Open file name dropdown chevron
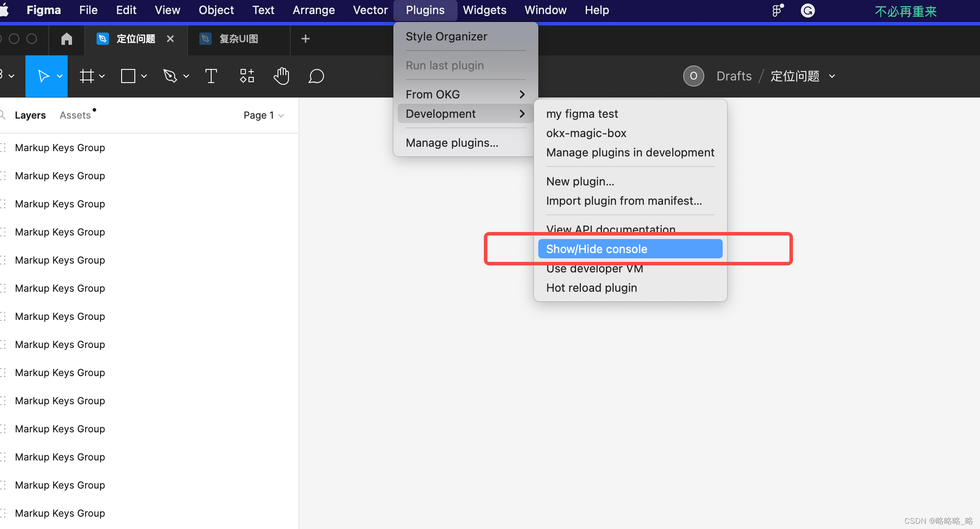The width and height of the screenshot is (980, 529). pyautogui.click(x=832, y=76)
